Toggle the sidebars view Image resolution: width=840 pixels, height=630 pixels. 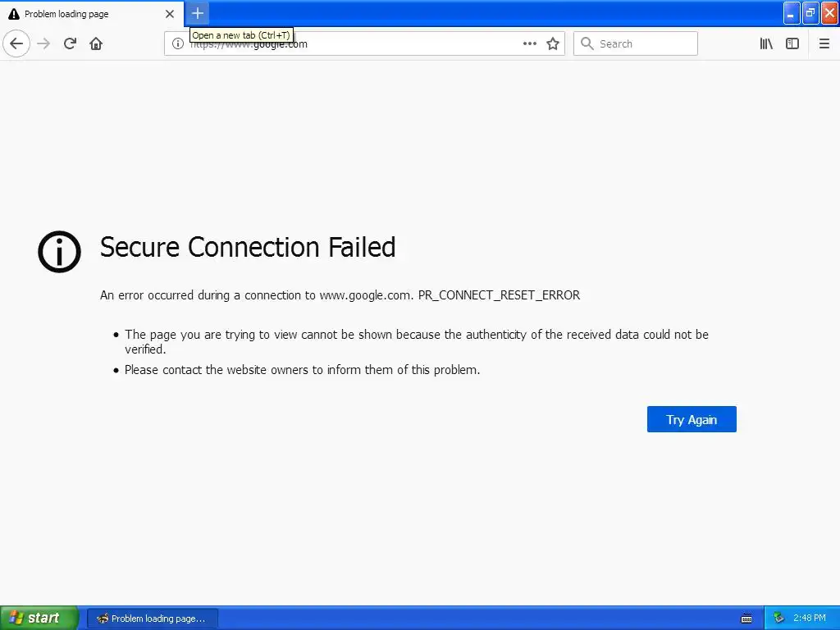pos(792,43)
